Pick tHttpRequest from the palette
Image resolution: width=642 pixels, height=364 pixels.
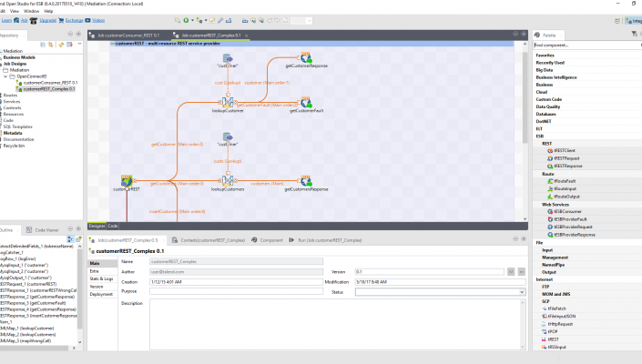pos(560,324)
